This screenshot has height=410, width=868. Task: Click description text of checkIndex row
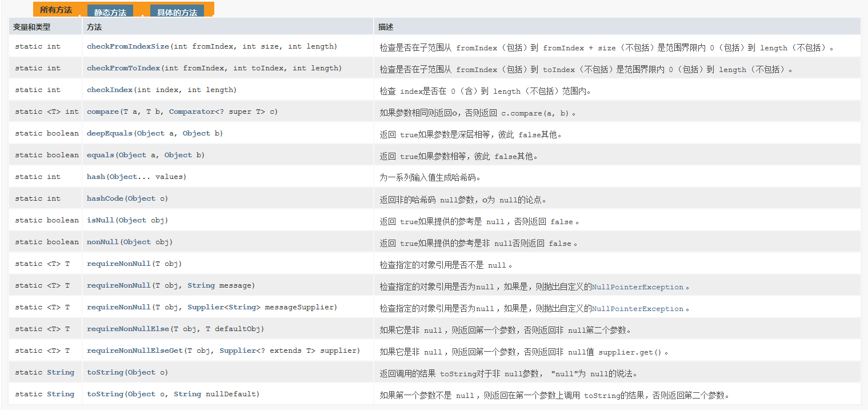[486, 91]
